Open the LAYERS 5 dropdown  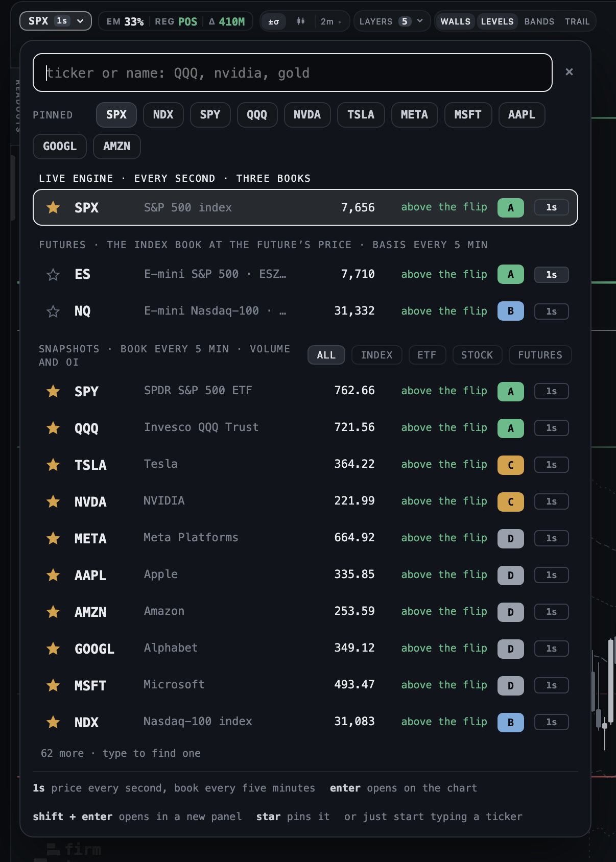pos(392,21)
